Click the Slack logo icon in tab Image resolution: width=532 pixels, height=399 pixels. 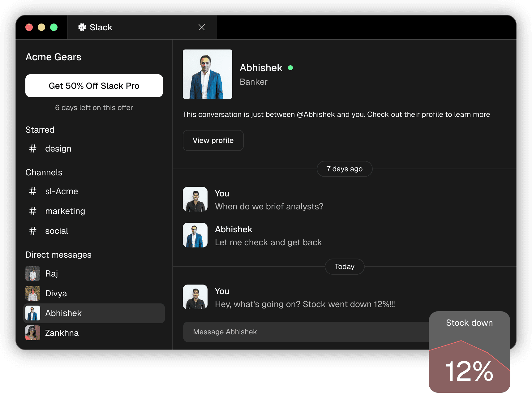(x=82, y=27)
